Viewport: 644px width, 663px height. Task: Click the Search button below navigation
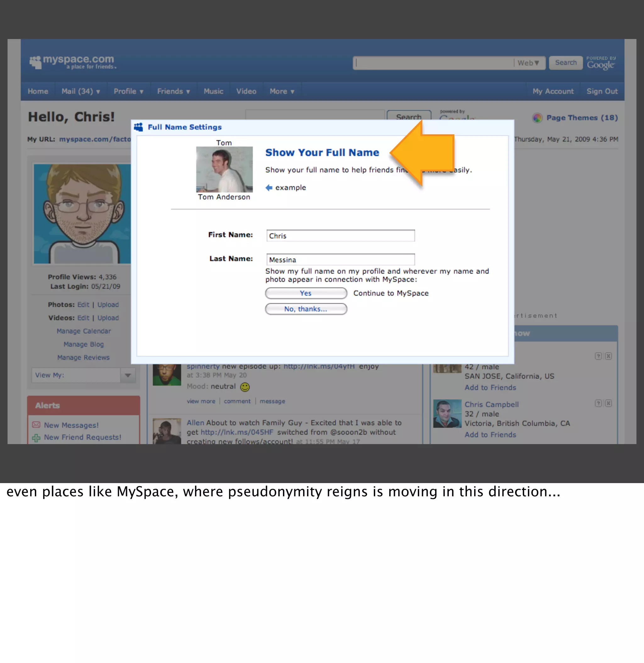click(409, 115)
